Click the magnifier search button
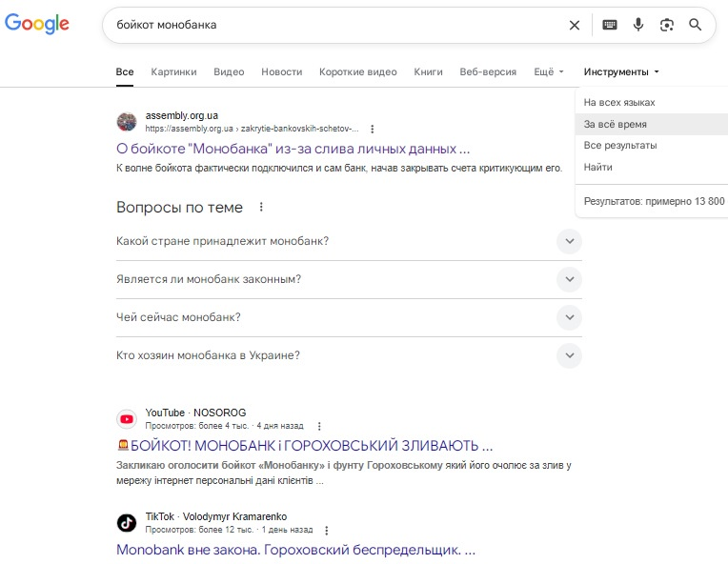Viewport: 728px width, 564px height. [x=696, y=25]
